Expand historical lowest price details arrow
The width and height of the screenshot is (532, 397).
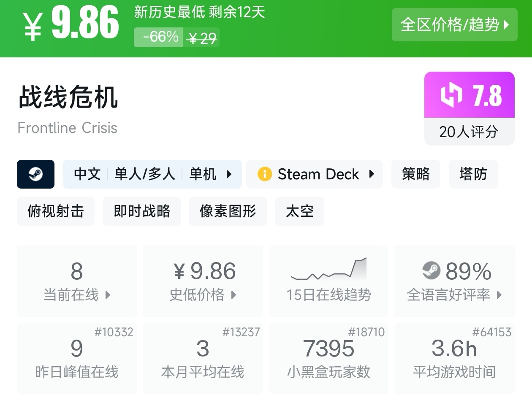click(x=233, y=295)
